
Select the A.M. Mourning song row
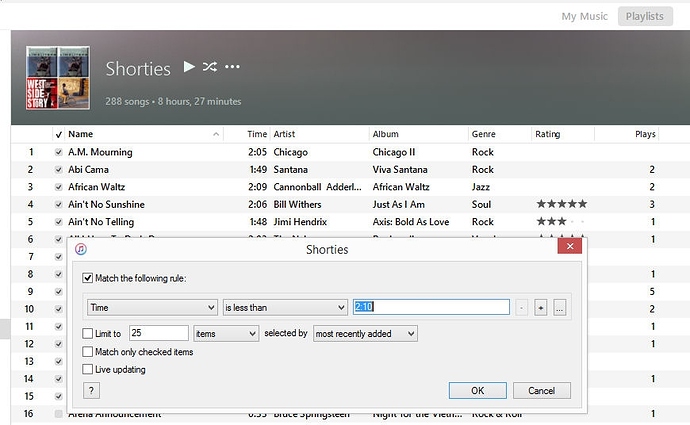tap(350, 152)
